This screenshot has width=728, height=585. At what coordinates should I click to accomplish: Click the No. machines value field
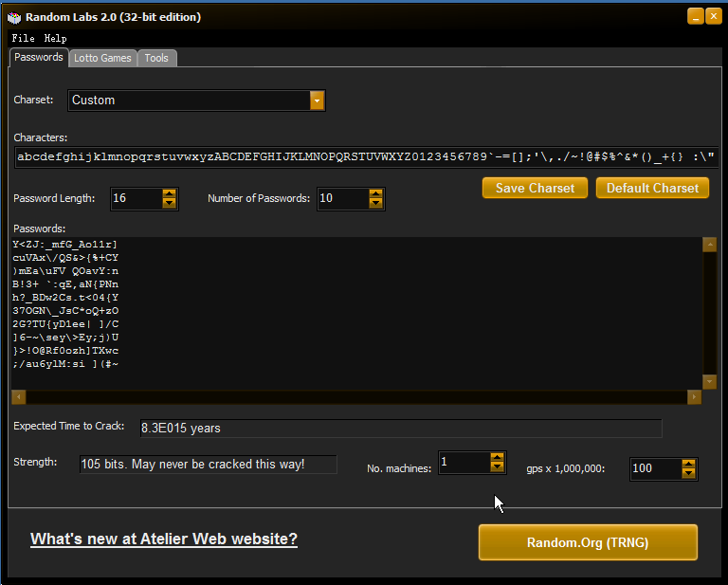(464, 463)
